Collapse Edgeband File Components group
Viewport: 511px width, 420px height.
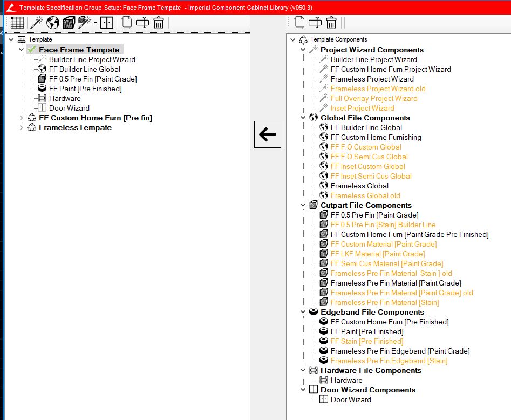click(x=303, y=312)
